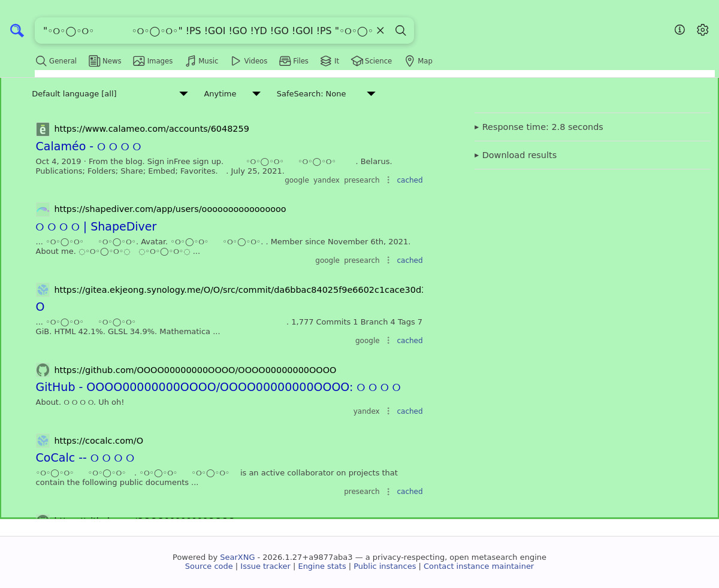
Task: Open the SafeSearch: None dropdown
Action: click(x=325, y=94)
